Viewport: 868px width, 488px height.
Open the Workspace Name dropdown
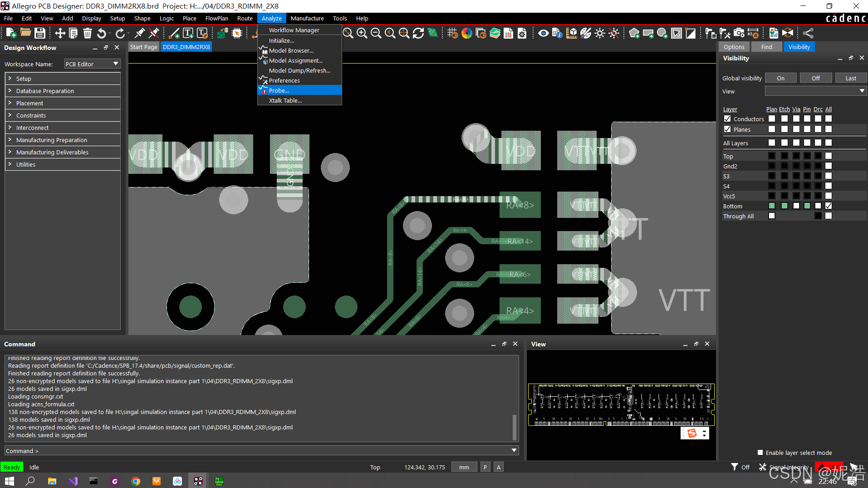tap(92, 64)
